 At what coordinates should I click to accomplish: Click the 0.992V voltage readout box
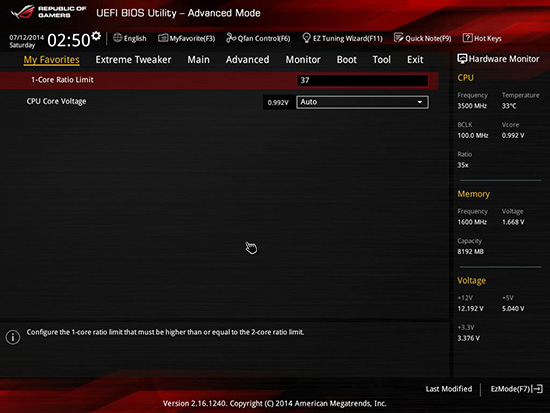coord(278,102)
